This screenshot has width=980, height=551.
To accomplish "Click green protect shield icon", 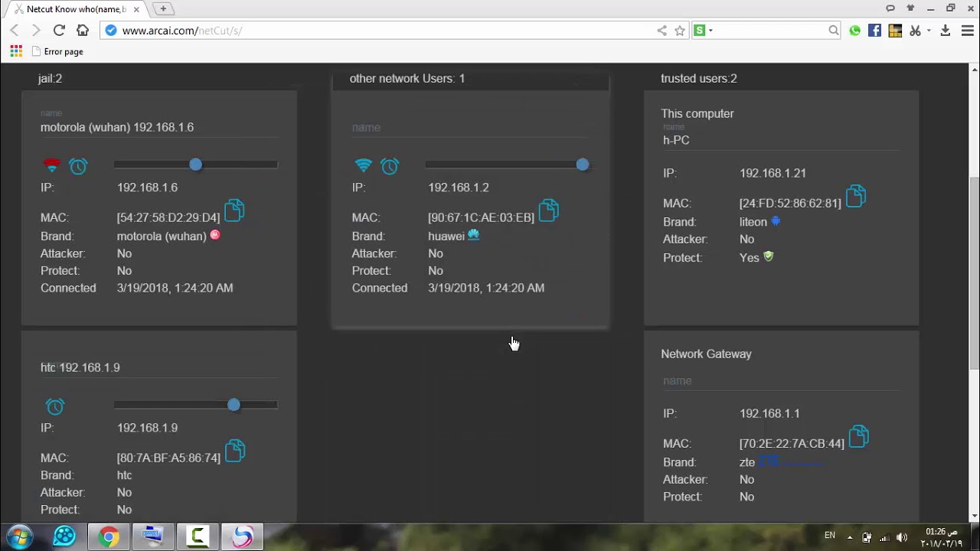I will click(769, 256).
